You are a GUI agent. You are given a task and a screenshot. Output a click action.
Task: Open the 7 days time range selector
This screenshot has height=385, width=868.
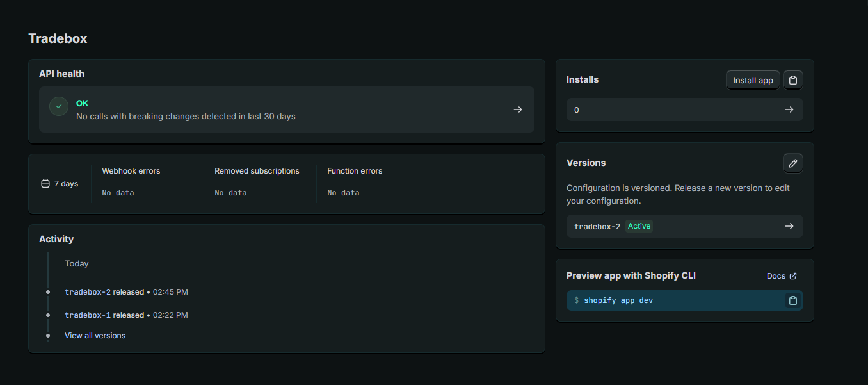click(60, 184)
